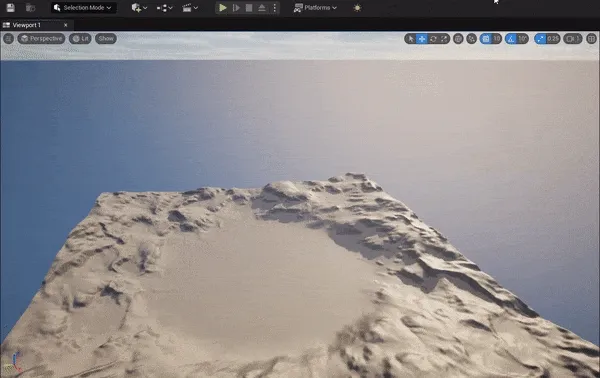Toggle surface snapping icon
Image resolution: width=600 pixels, height=378 pixels.
(x=471, y=39)
